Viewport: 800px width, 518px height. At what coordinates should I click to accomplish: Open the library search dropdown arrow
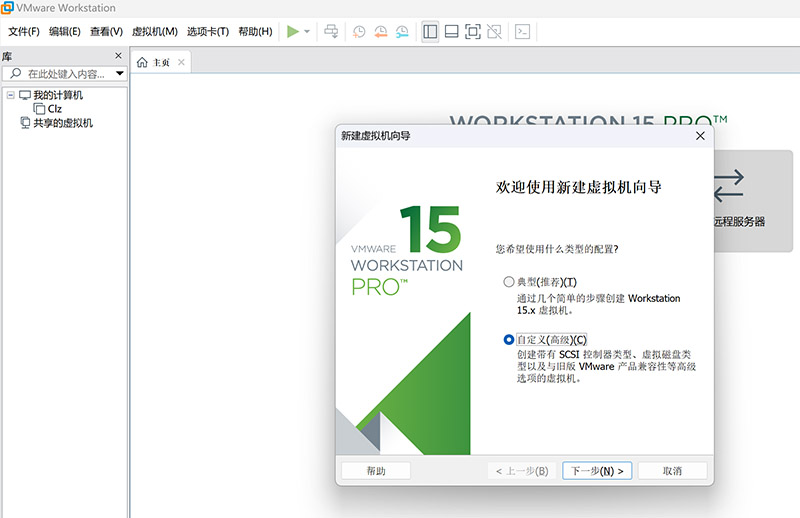119,74
